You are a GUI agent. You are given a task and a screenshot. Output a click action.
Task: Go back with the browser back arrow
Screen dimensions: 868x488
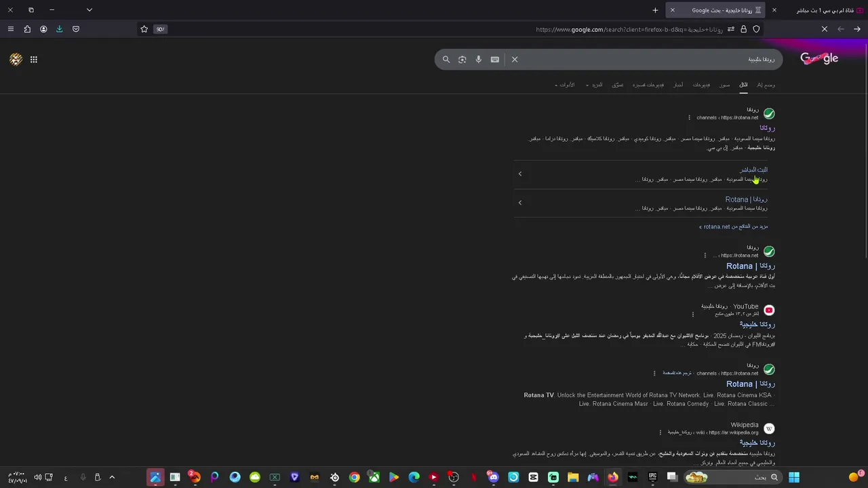857,29
